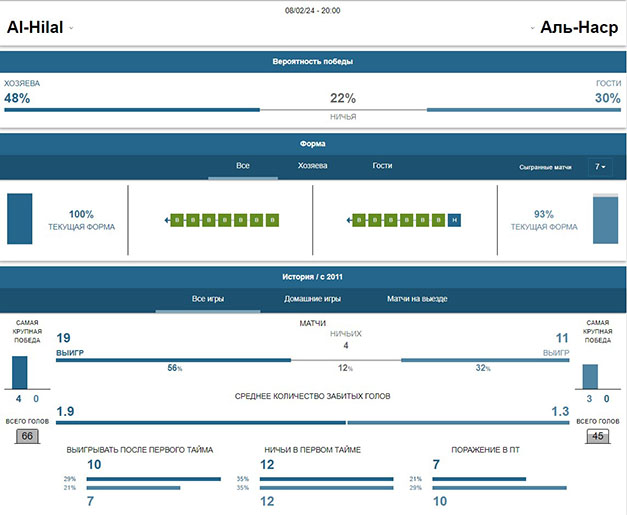The image size is (627, 515).
Task: Click the Al-Hilal total goals 66 box
Action: tap(27, 436)
